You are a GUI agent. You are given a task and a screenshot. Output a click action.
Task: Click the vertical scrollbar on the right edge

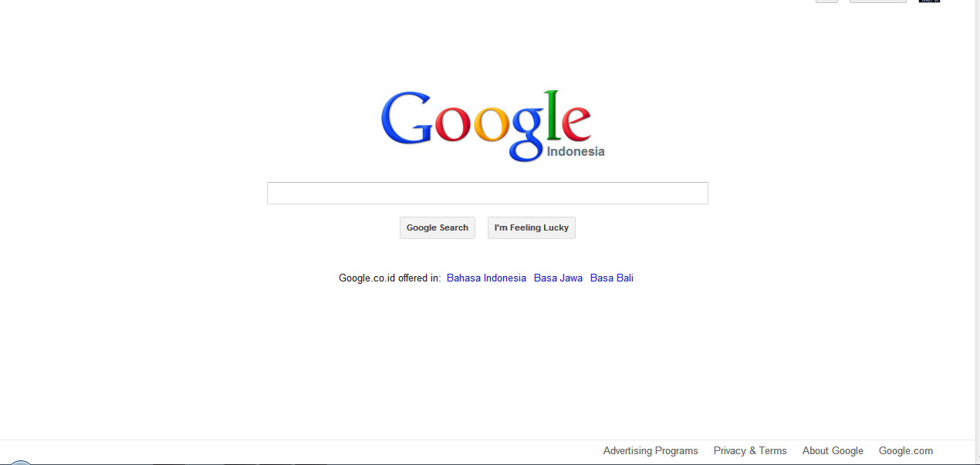click(977, 231)
